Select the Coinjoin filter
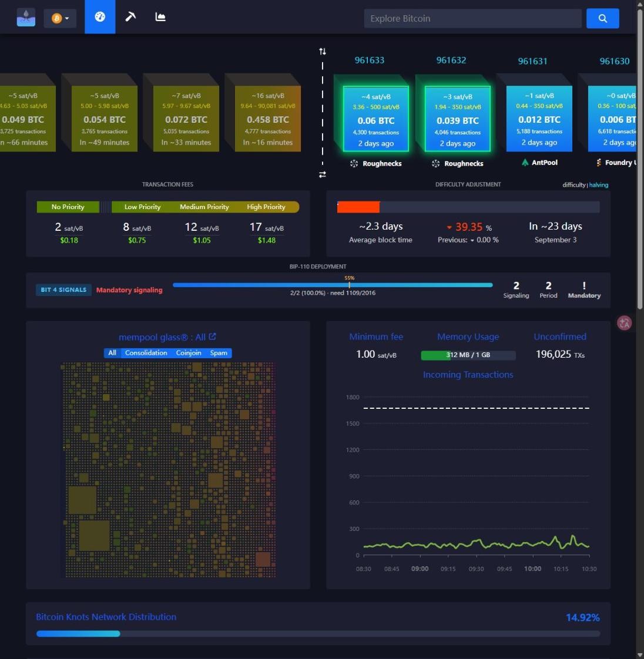Screen dimensions: 644x659 189,353
